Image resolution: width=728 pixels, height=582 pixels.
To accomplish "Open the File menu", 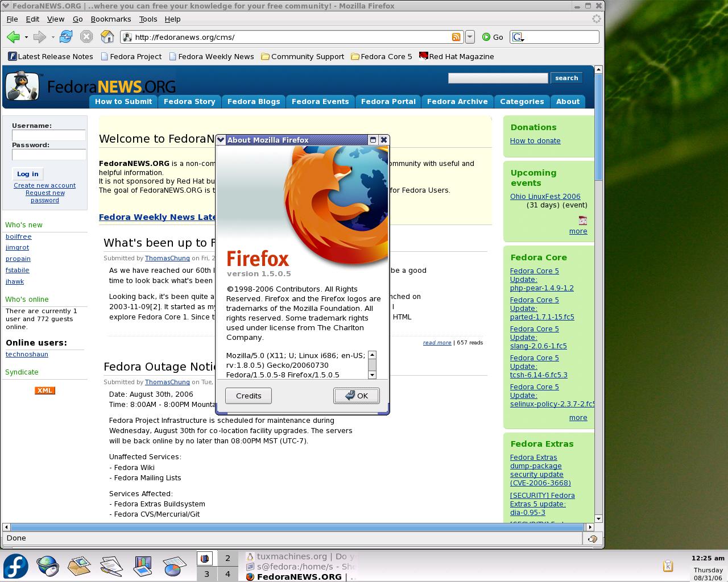I will (12, 19).
